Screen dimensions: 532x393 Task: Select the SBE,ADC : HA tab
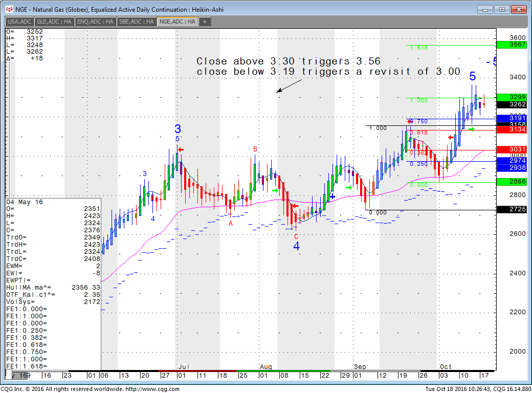(x=137, y=21)
